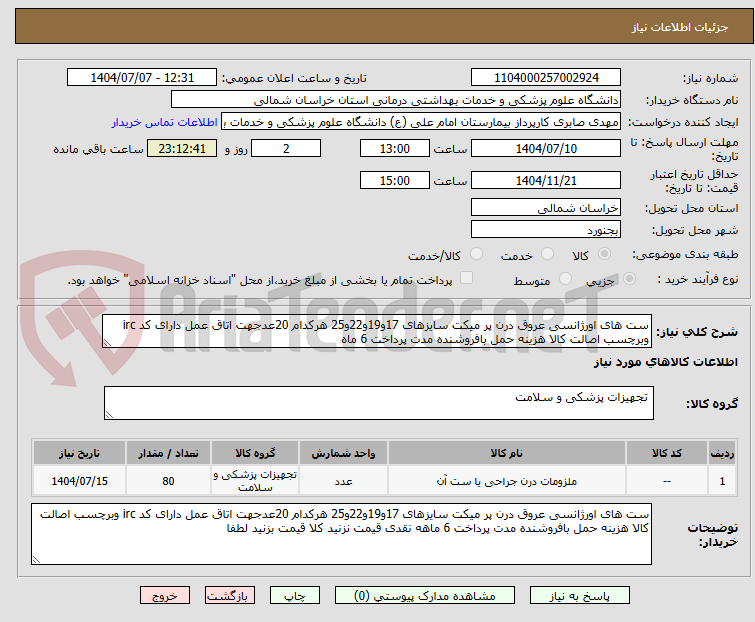Viewport: 755px width, 622px height.
Task: Click the deadline time field 13:00
Action: [x=395, y=148]
